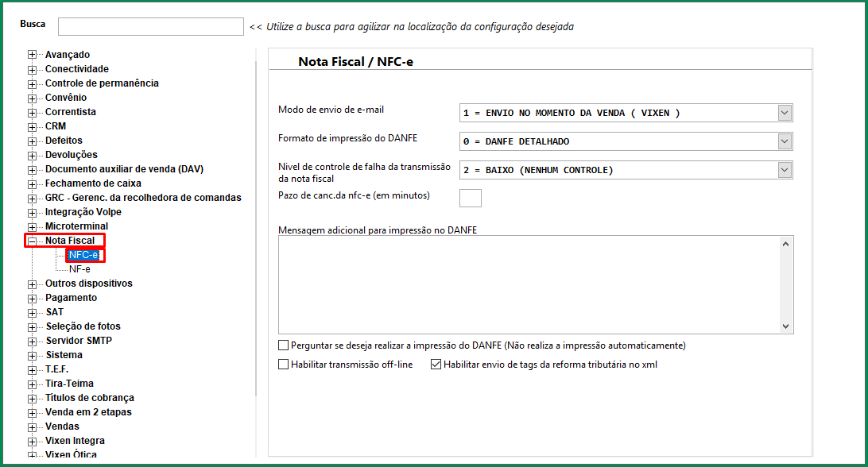
Task: Select the NFC-e tree item
Action: coord(83,254)
